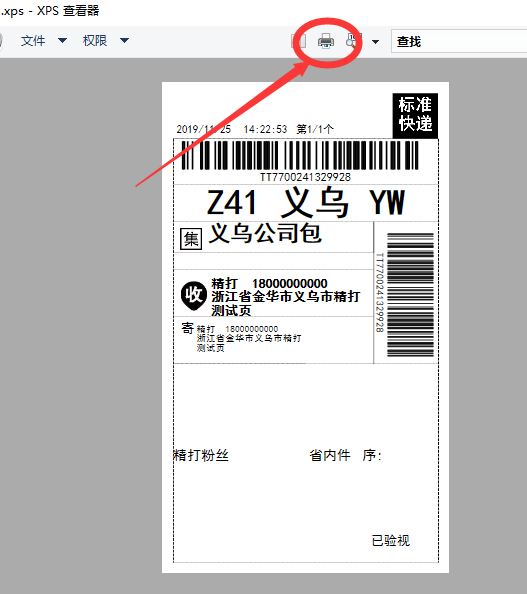Viewport: 527px width, 594px height.
Task: Click the 第1/1个 counter text
Action: click(315, 130)
